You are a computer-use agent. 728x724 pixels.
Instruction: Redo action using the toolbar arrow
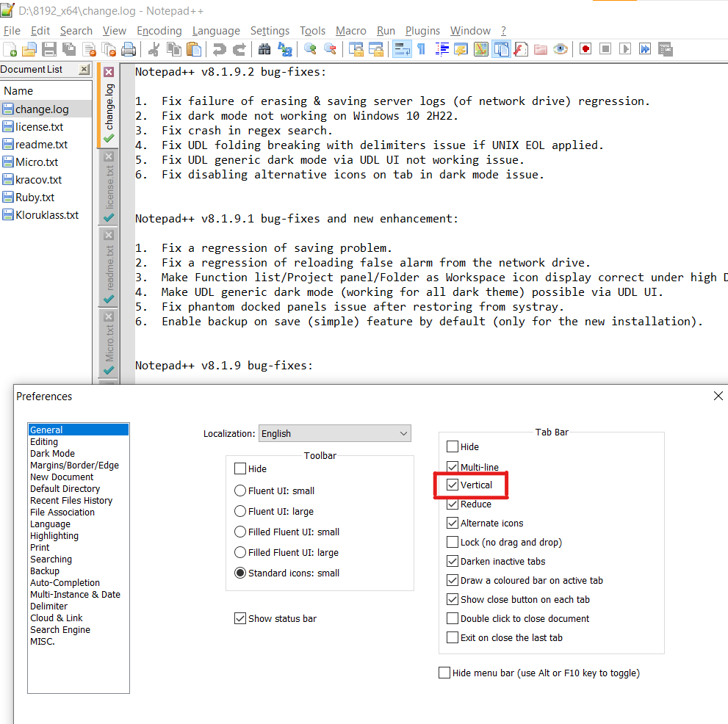(239, 49)
